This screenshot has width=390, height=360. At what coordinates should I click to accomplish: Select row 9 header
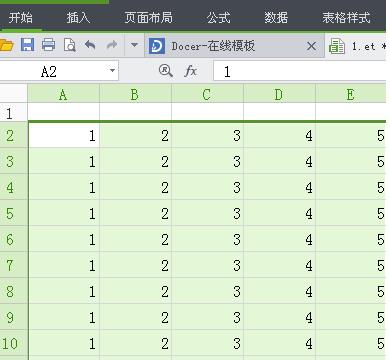pos(13,317)
